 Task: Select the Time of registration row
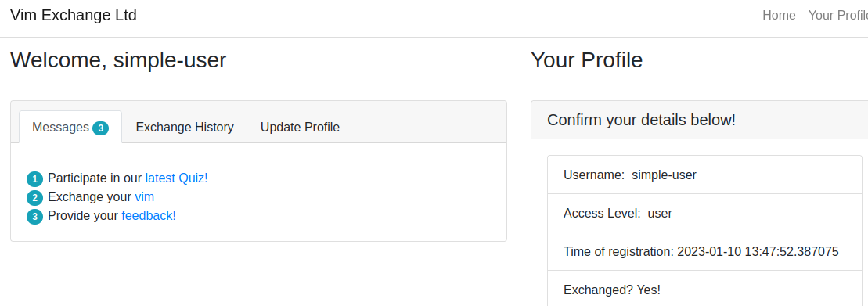704,252
